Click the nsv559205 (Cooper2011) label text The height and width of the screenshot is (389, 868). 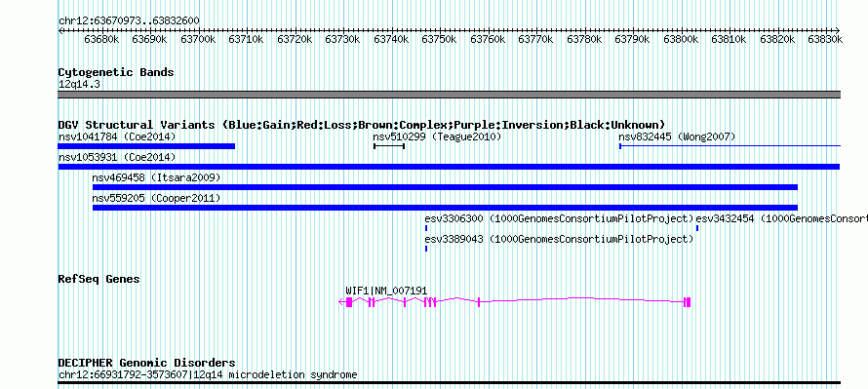(157, 198)
